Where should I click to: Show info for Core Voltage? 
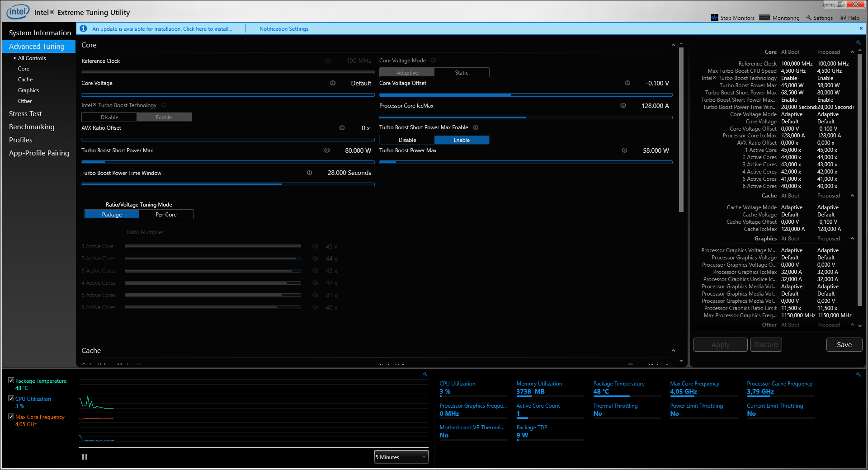point(333,83)
